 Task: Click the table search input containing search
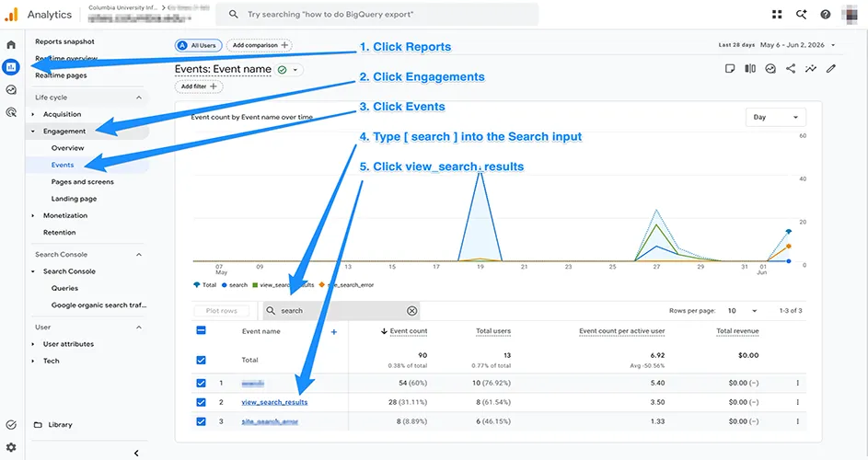click(341, 311)
